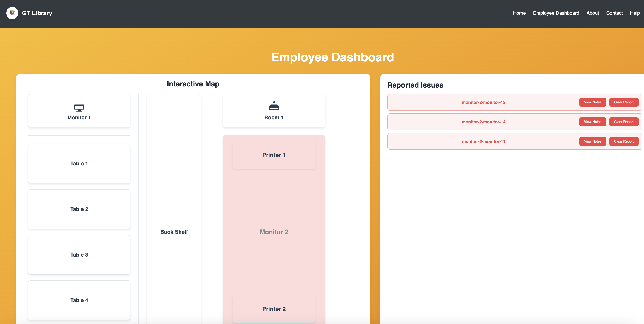Click the Help link in the navbar
This screenshot has height=324, width=644.
tap(635, 13)
